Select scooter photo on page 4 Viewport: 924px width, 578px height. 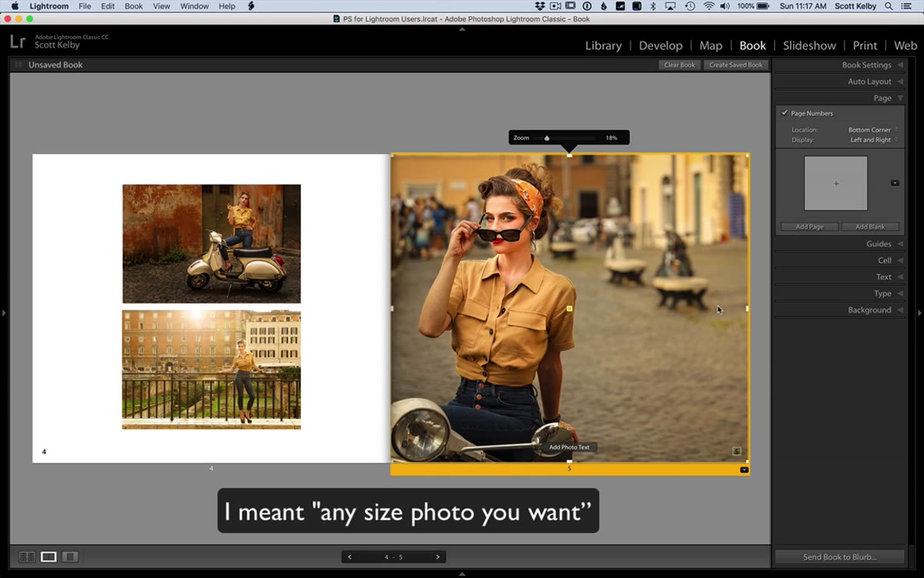(212, 244)
